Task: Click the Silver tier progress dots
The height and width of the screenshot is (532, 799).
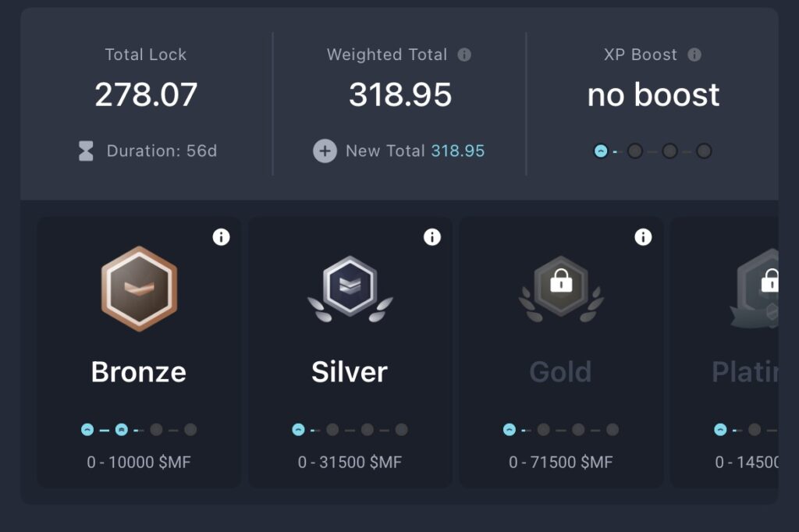Action: point(350,429)
